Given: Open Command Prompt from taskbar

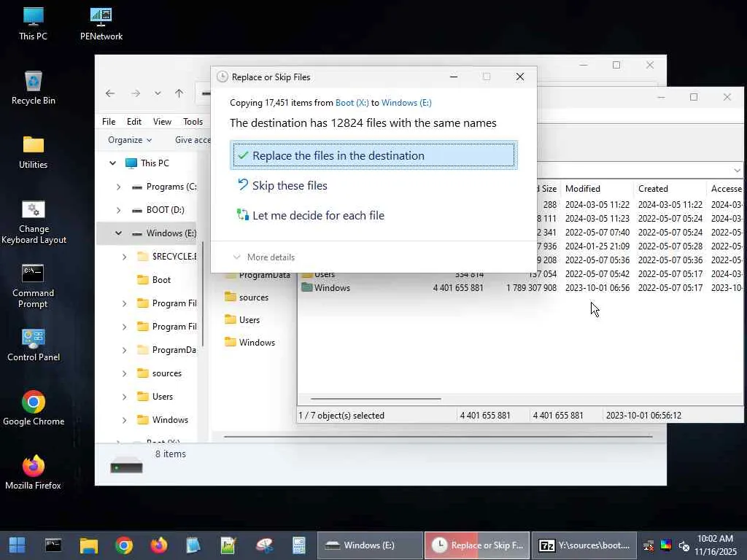Looking at the screenshot, I should [x=53, y=545].
